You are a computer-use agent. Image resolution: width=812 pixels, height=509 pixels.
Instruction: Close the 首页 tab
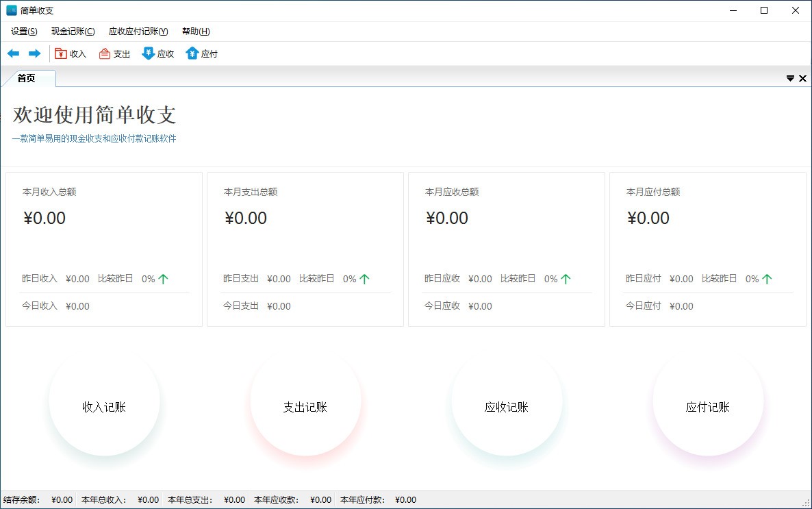(x=802, y=78)
